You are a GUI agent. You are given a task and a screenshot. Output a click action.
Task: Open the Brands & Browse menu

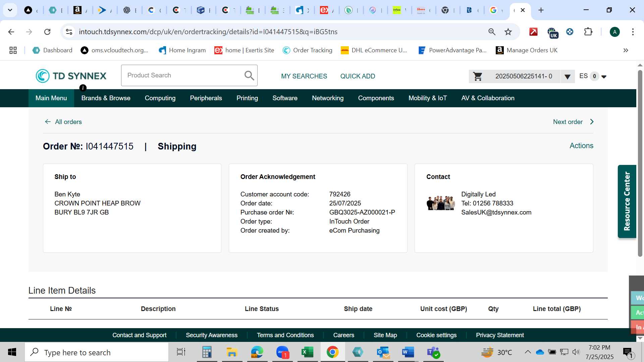coord(106,98)
